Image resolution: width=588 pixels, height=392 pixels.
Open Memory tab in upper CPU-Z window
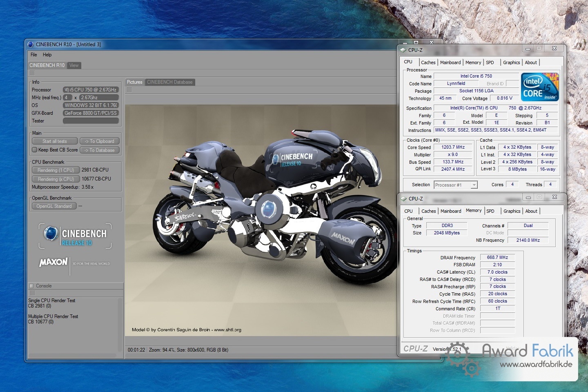pyautogui.click(x=473, y=62)
